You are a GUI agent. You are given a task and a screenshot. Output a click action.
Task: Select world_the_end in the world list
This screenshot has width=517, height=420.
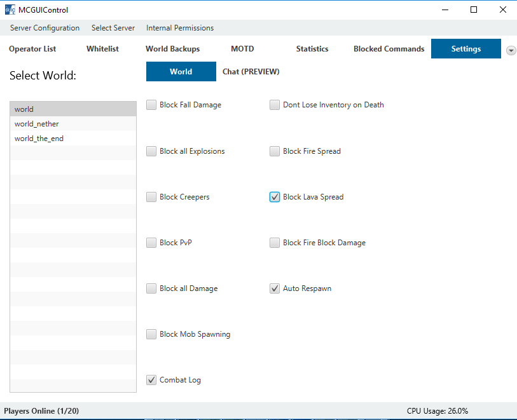(39, 139)
